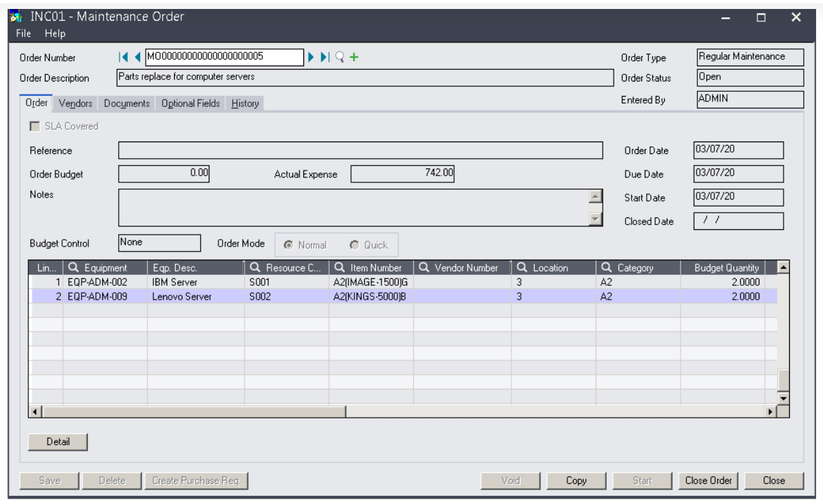Viewport: 823px width, 504px height.
Task: Switch to the Vendors tab
Action: coord(76,104)
